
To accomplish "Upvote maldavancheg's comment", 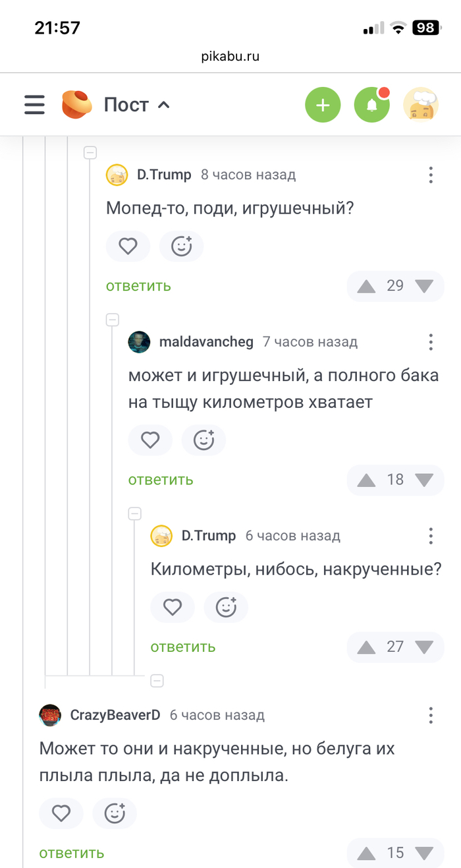I will (366, 480).
